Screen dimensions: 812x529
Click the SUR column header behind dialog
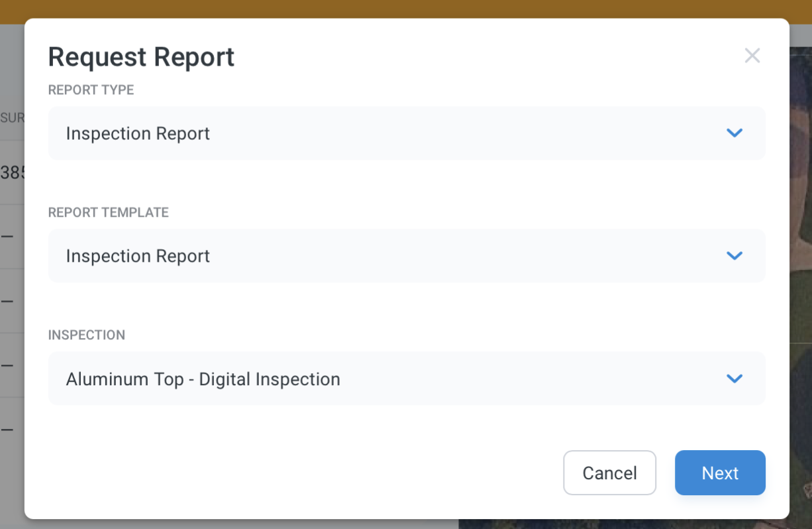point(12,119)
